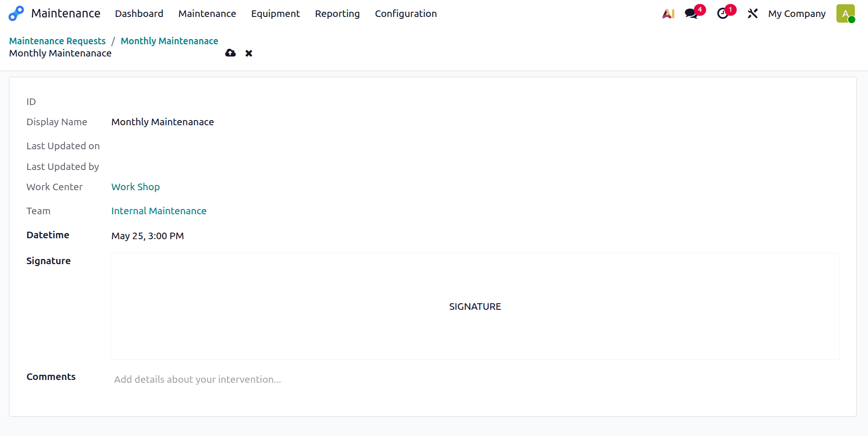Click the Comments label

pos(51,377)
